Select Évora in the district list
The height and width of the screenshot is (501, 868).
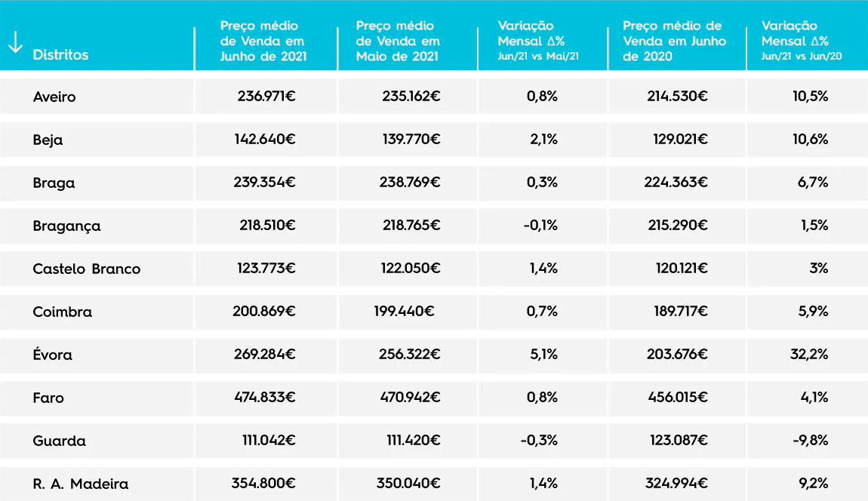coord(52,355)
